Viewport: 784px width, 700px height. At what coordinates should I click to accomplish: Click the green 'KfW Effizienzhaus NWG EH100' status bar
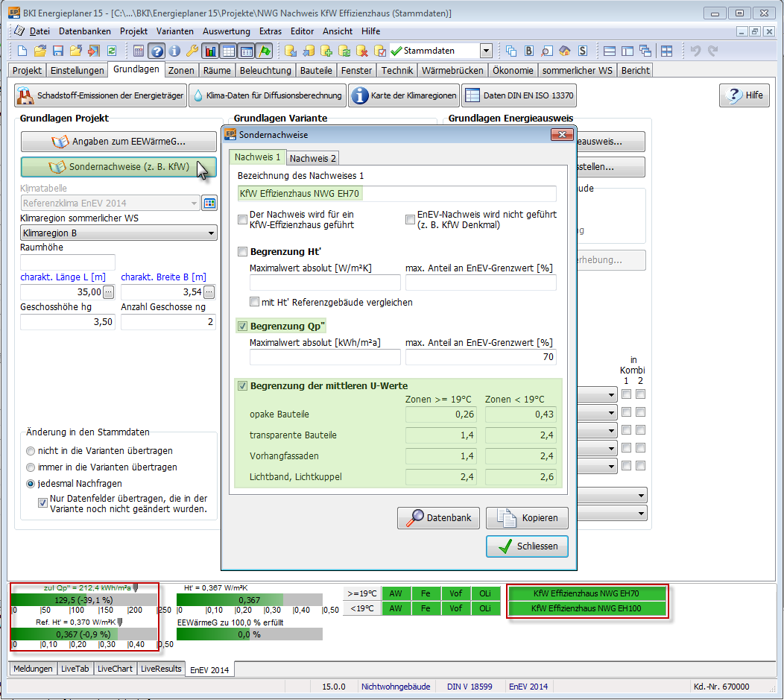(587, 608)
